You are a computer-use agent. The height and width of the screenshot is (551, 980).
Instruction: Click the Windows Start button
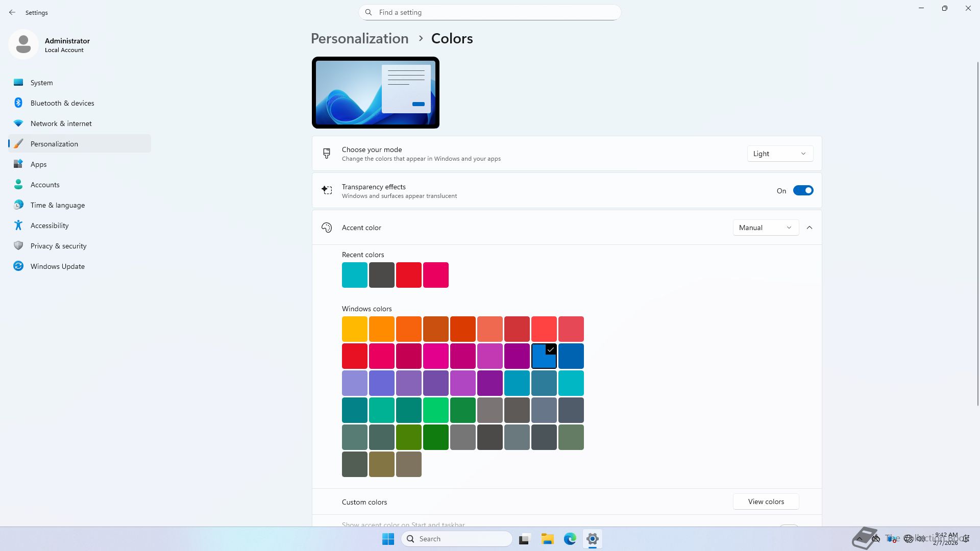point(388,539)
